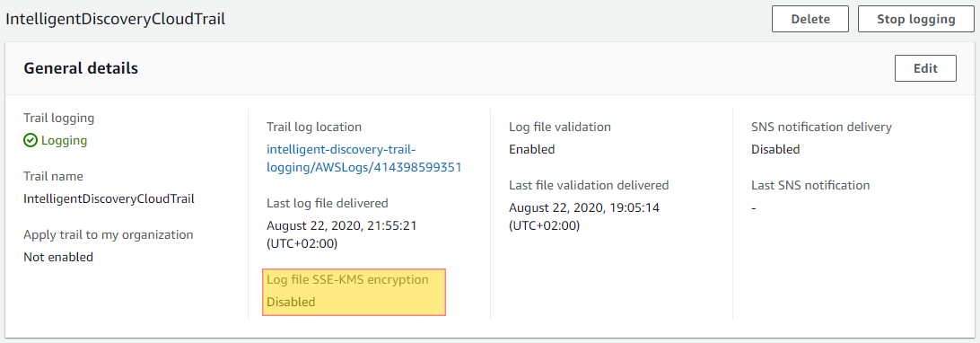The width and height of the screenshot is (980, 343).
Task: Click the Last log file delivered timestamp
Action: [x=341, y=235]
